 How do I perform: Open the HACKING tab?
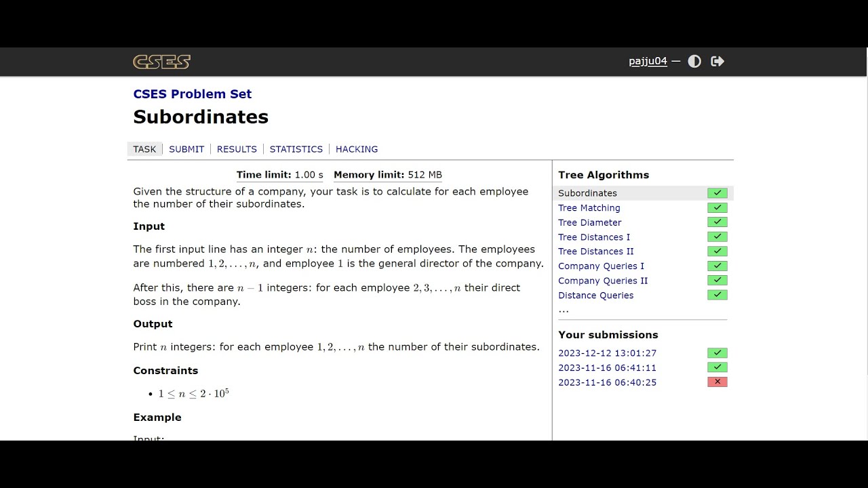(357, 149)
